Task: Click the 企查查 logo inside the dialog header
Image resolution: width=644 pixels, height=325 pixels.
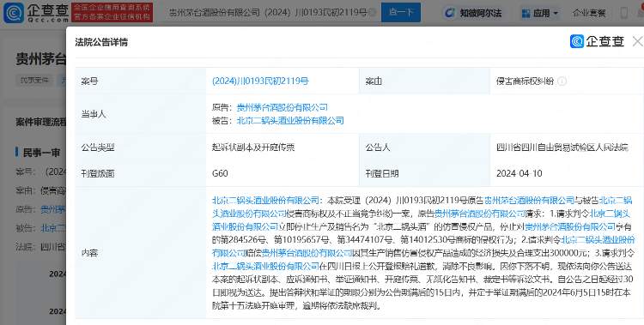Action: coord(597,41)
